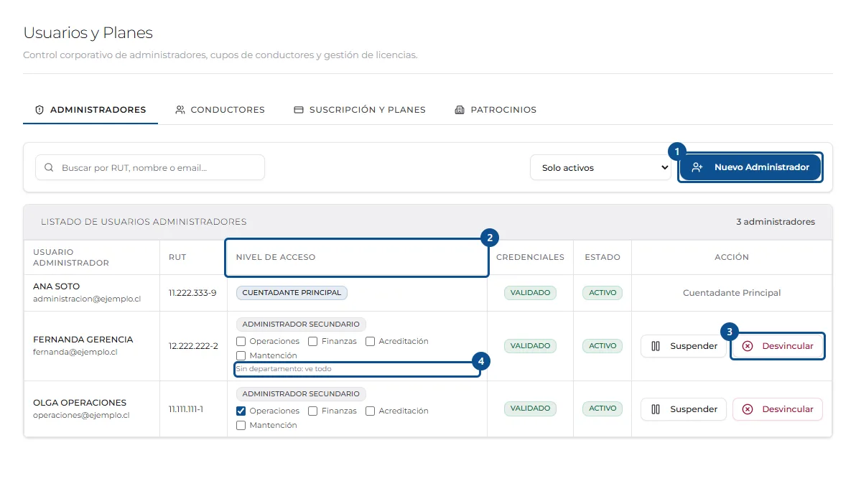Click the CREDENCIALES column header

point(530,257)
